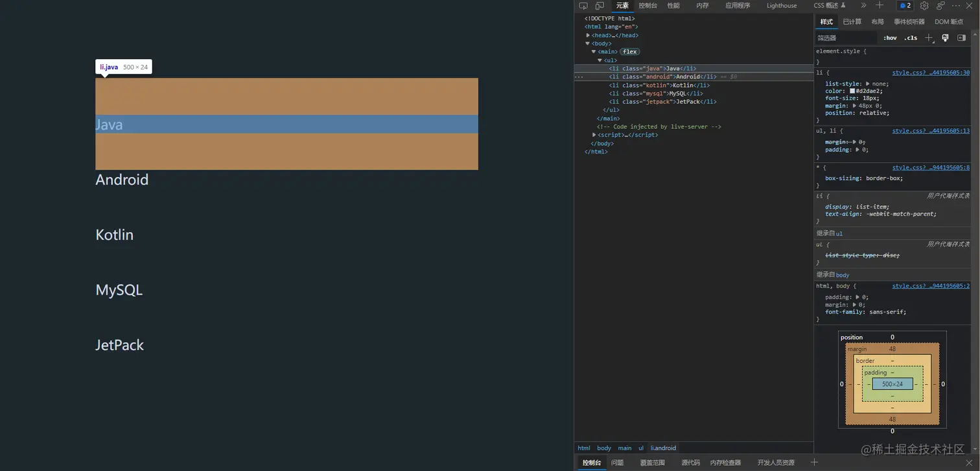Toggle :hov element state panel
The width and height of the screenshot is (980, 471).
click(x=890, y=38)
